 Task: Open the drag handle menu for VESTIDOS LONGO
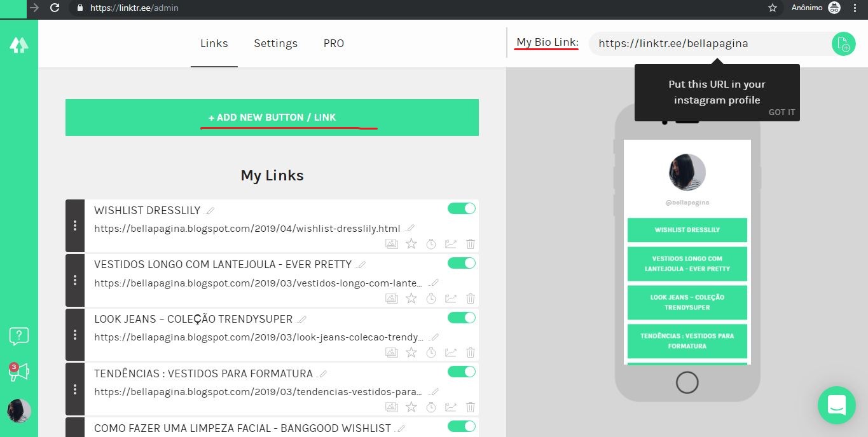point(74,281)
